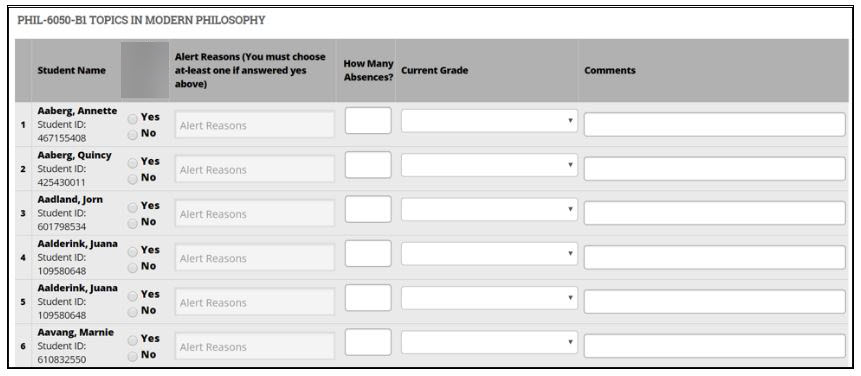Open Current Grade dropdown for Quincy Aaberg

pos(489,165)
